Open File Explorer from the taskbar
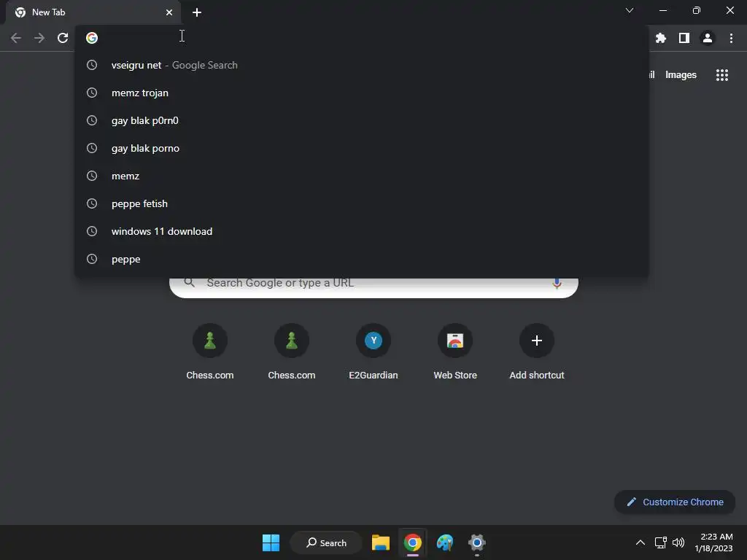This screenshot has height=560, width=747. [381, 542]
